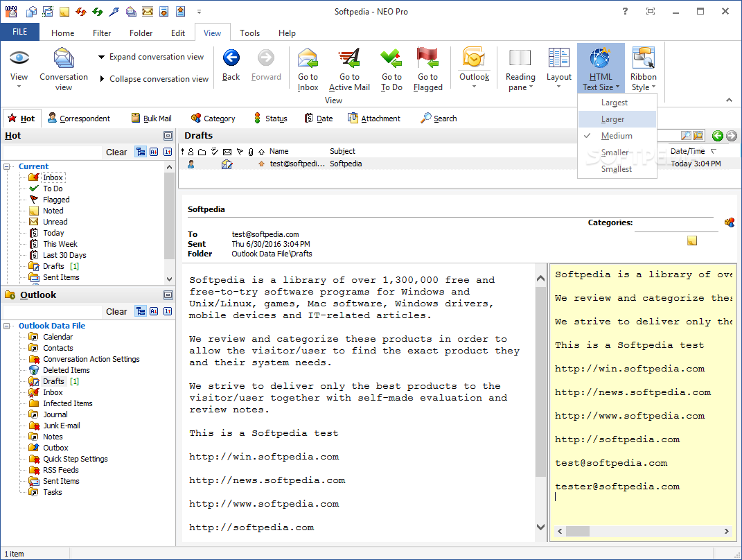Screen dimensions: 742x560
Task: Select Unread in Current tree
Action: pyautogui.click(x=55, y=222)
